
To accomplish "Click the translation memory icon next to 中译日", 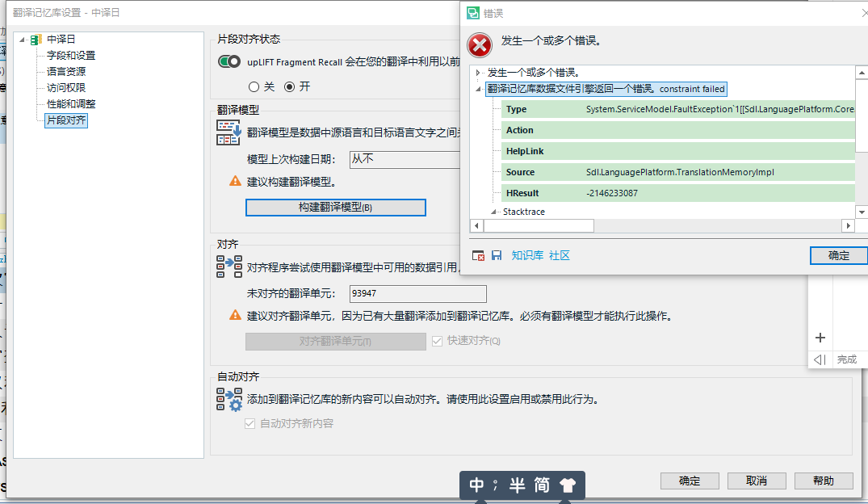I will point(35,39).
